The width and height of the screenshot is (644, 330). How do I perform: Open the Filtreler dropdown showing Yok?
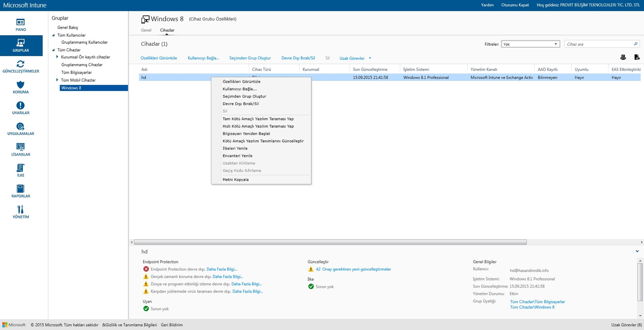pos(530,44)
